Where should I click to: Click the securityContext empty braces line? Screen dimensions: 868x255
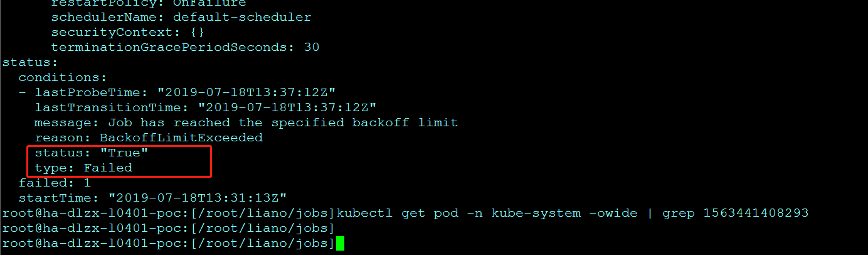(x=127, y=32)
